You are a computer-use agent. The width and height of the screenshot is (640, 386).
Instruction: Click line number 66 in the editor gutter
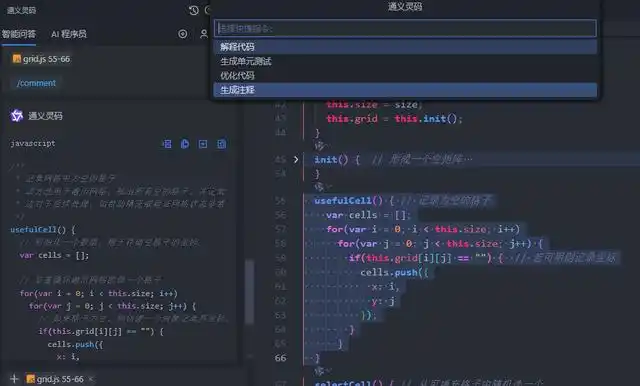[280, 358]
